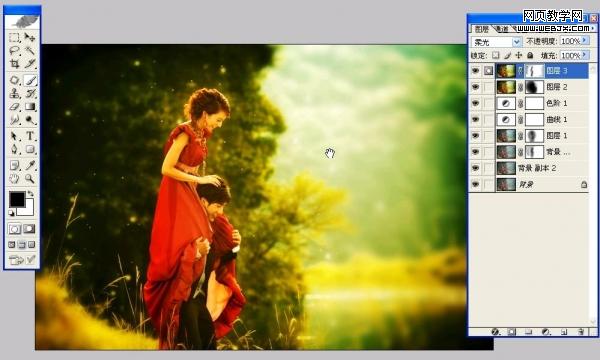
Task: Hide the 色阶 1 adjustment layer
Action: (x=476, y=103)
